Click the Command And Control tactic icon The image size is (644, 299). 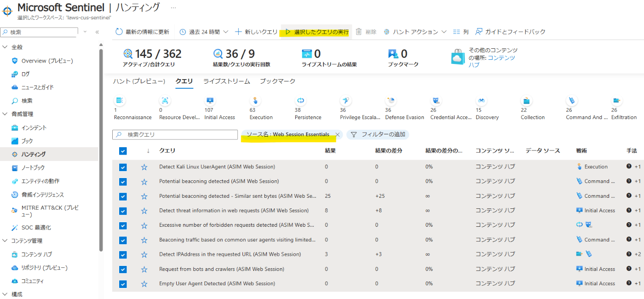571,100
